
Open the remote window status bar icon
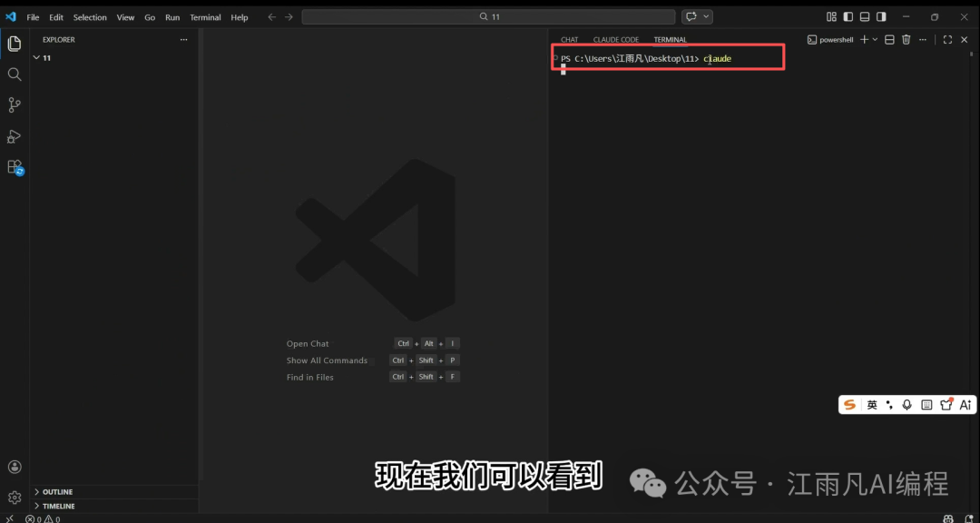9,518
